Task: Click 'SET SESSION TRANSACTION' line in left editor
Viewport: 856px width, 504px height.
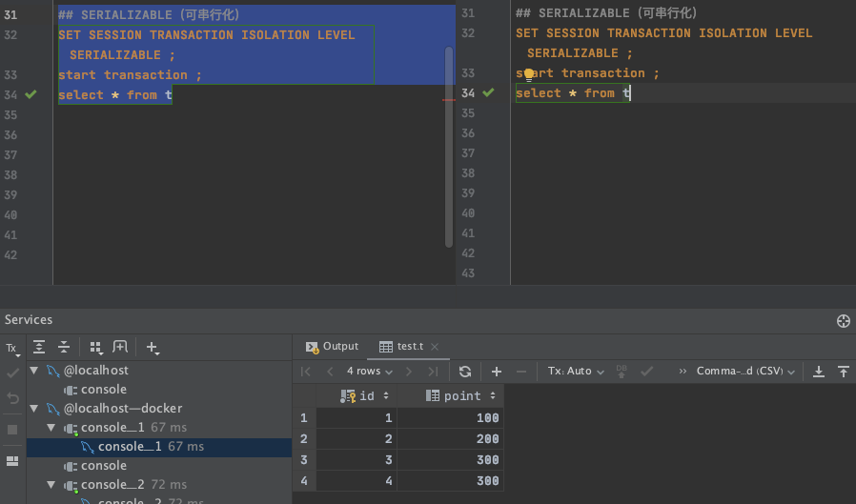Action: point(207,35)
